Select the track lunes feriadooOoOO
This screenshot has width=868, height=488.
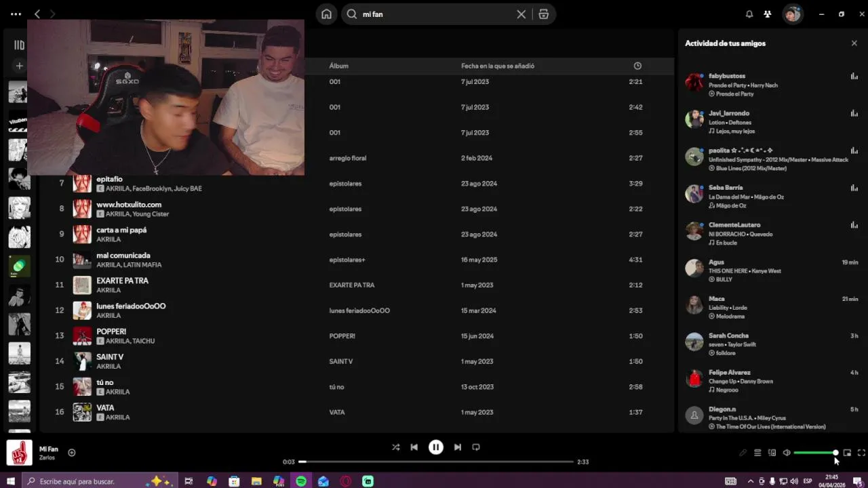[x=131, y=306]
